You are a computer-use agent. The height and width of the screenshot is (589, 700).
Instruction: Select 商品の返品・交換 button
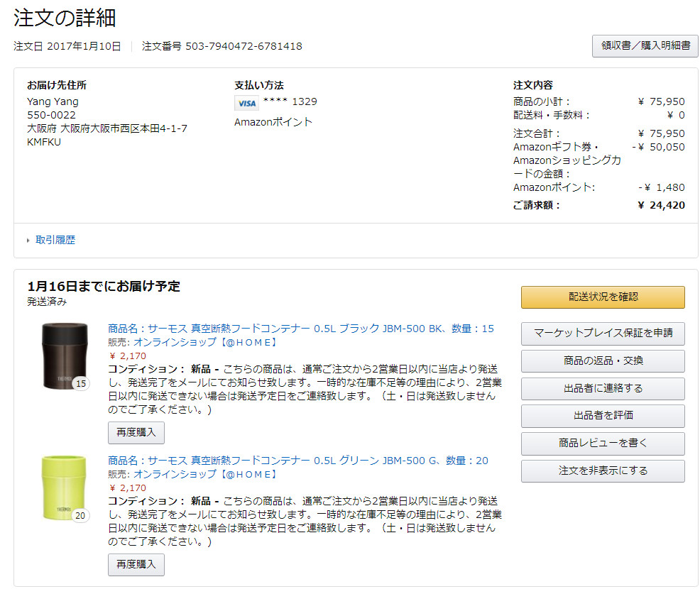pyautogui.click(x=602, y=360)
